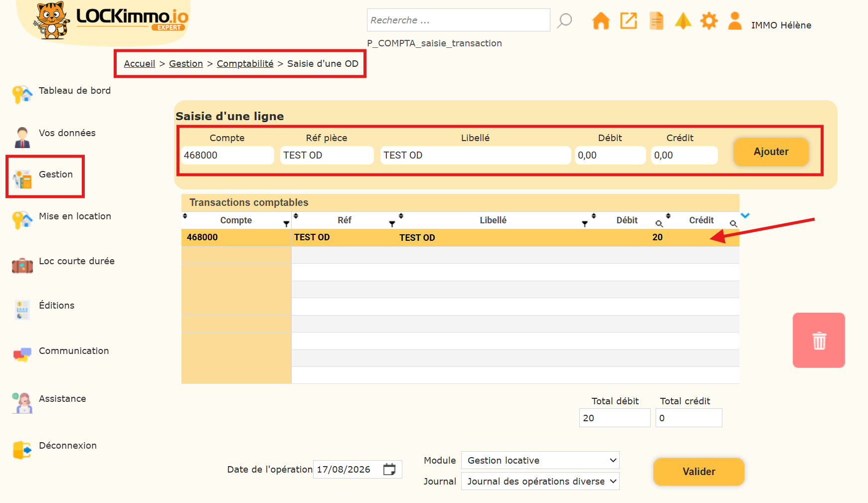This screenshot has height=503, width=868.
Task: Click IMMO Hélène user name
Action: coord(781,25)
